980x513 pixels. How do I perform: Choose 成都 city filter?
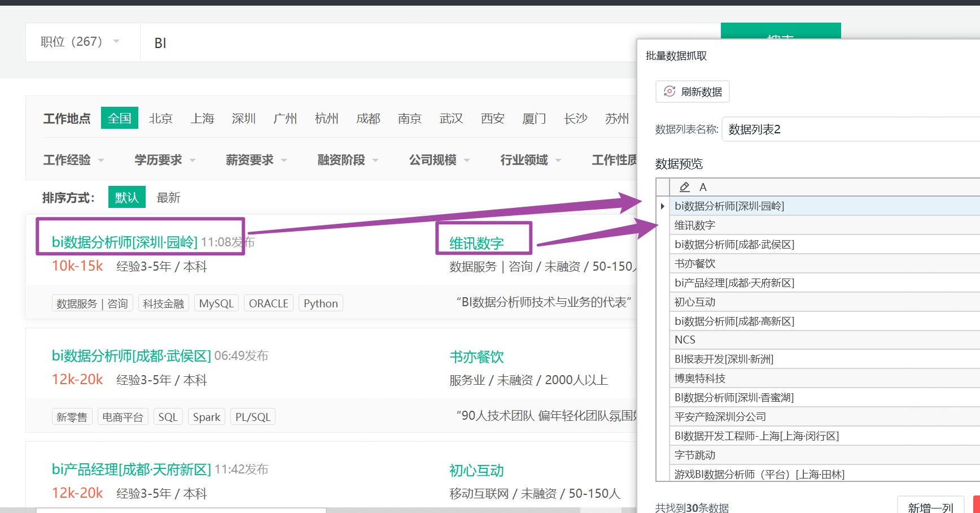[x=368, y=118]
